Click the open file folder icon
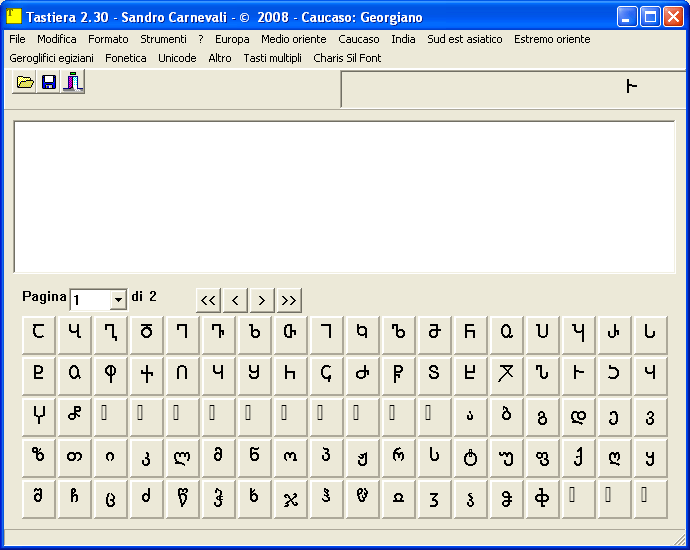Viewport: 690px width, 550px height. click(24, 82)
